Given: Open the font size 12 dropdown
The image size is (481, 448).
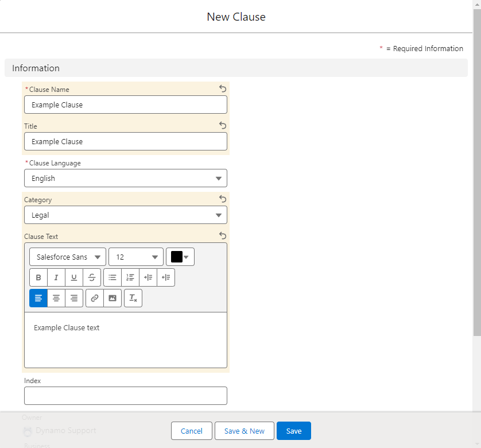Looking at the screenshot, I should point(136,257).
